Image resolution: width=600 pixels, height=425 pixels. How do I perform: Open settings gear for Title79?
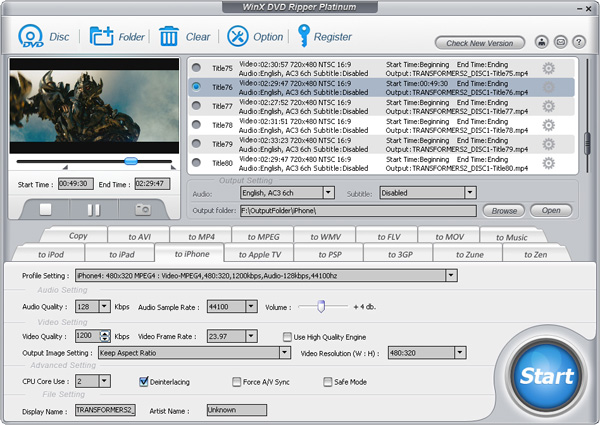(549, 144)
